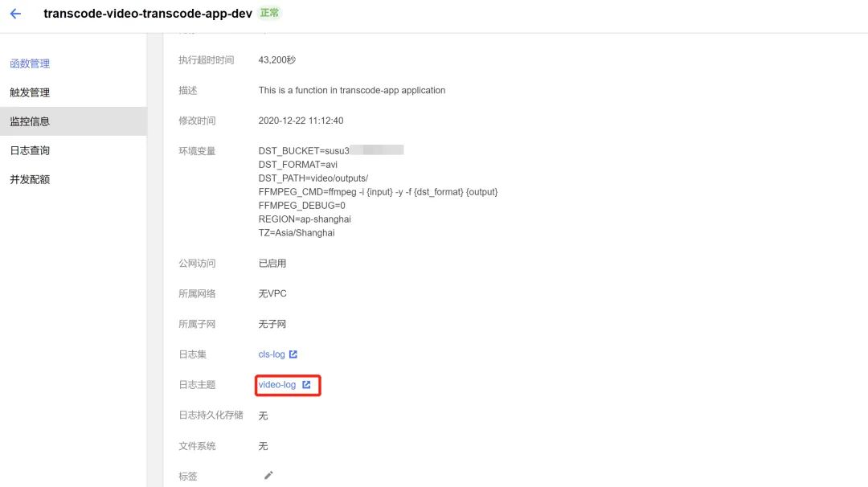Edit tags with the pencil icon
868x487 pixels.
coord(268,476)
